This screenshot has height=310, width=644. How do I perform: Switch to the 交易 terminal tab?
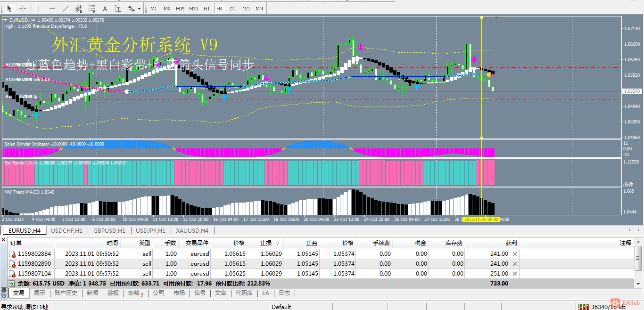click(19, 293)
